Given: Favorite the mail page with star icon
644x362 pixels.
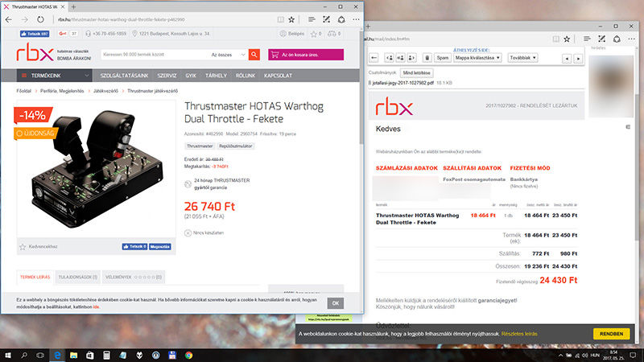Looking at the screenshot, I should pos(567,39).
